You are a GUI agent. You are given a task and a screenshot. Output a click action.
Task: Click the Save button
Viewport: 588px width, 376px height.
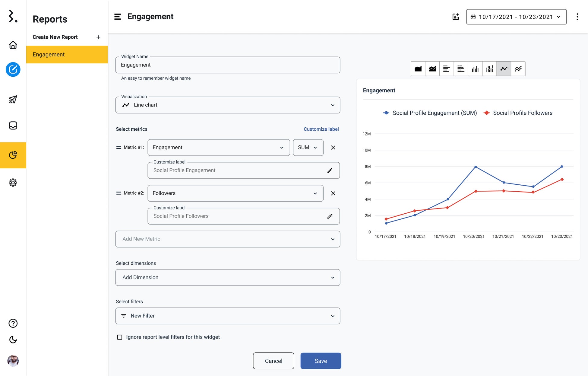click(x=321, y=361)
